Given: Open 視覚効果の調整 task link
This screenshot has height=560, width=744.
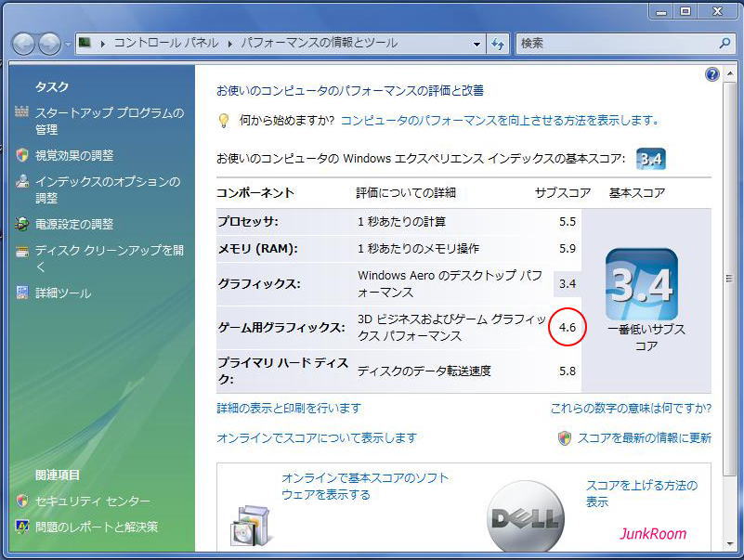Looking at the screenshot, I should 74,155.
